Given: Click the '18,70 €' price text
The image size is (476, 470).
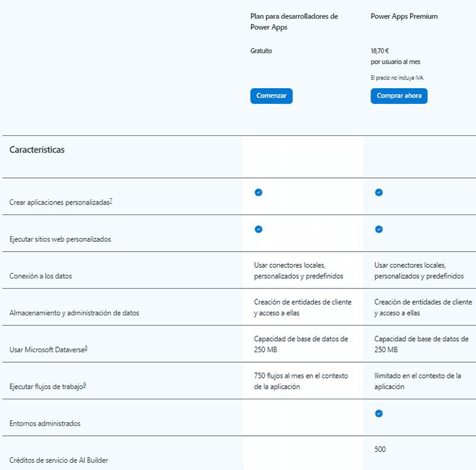Looking at the screenshot, I should 379,51.
